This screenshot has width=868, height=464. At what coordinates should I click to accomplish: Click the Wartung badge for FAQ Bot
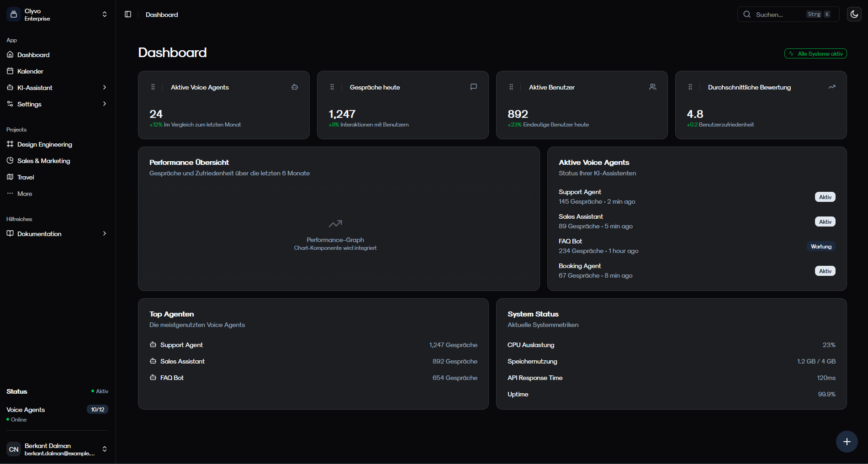pos(821,246)
